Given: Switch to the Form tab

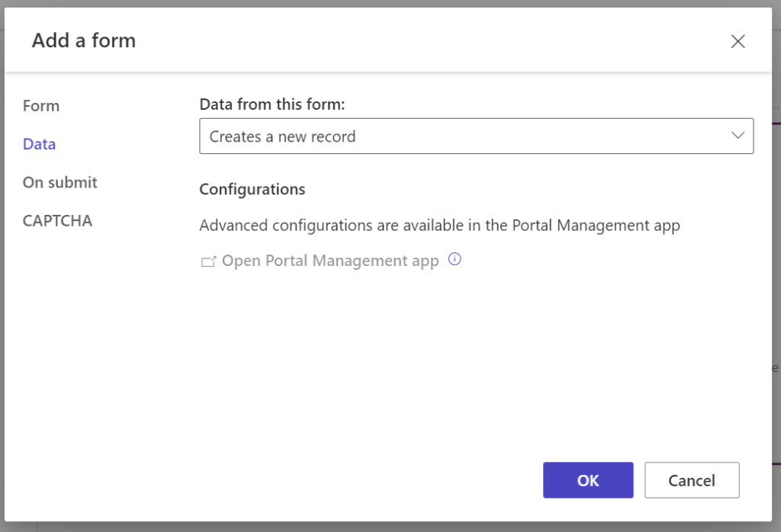Looking at the screenshot, I should coord(41,106).
